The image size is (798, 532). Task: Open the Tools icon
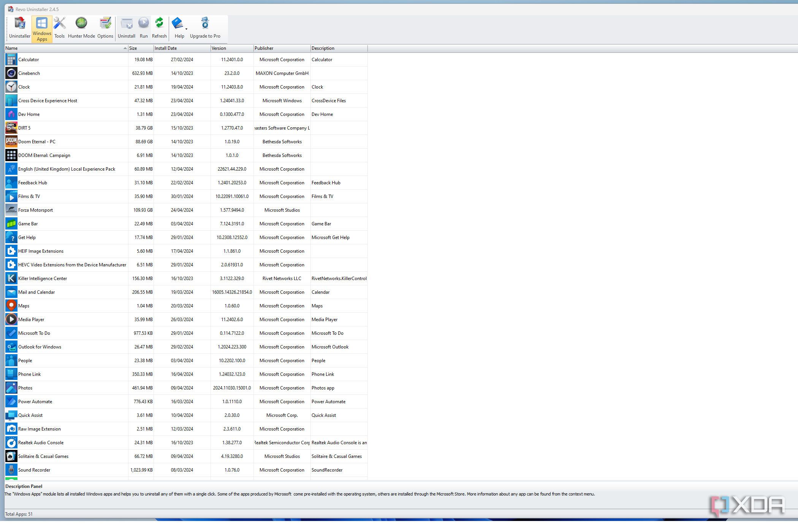pyautogui.click(x=59, y=28)
